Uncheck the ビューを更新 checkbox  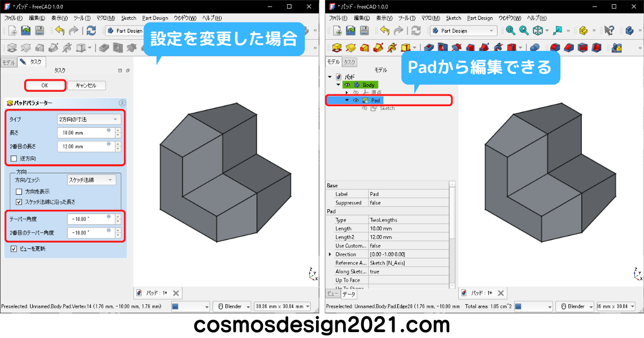click(14, 249)
